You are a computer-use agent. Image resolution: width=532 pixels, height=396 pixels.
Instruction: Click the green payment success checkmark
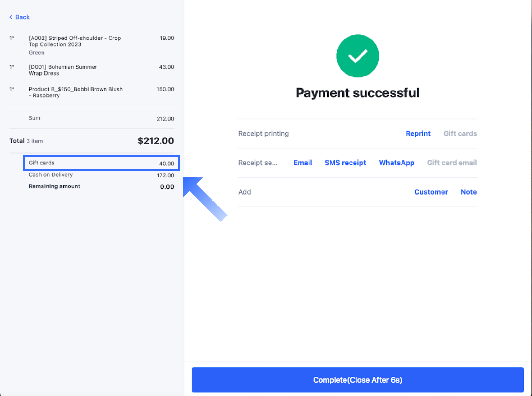pos(357,56)
